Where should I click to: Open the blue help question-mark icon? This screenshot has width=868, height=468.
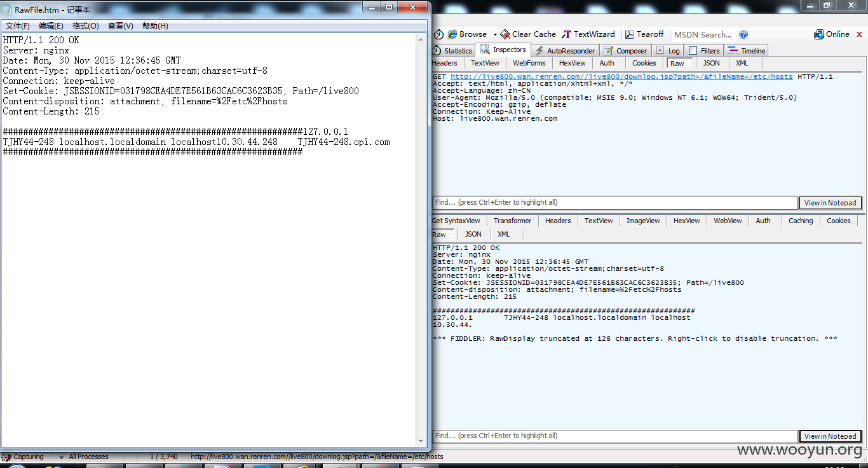[743, 34]
